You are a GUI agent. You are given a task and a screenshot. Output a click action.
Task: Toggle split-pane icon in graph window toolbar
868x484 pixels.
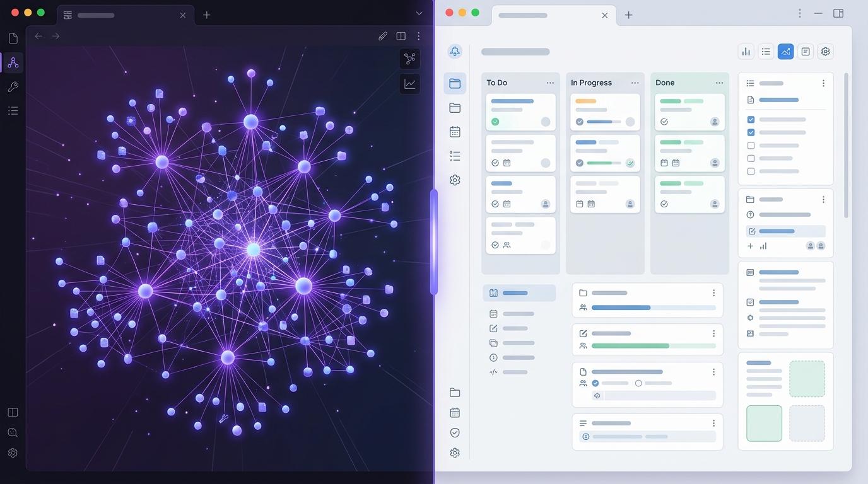click(x=401, y=36)
